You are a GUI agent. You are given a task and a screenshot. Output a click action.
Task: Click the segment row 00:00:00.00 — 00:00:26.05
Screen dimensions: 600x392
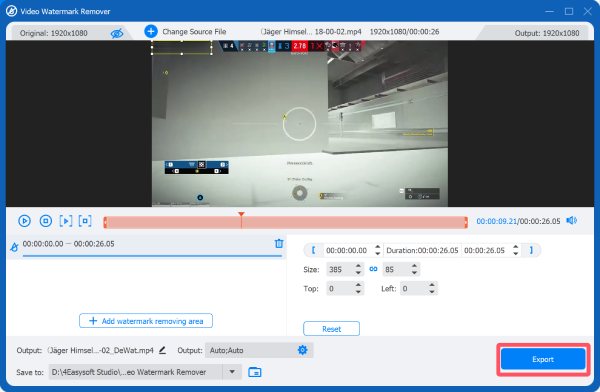(x=146, y=247)
